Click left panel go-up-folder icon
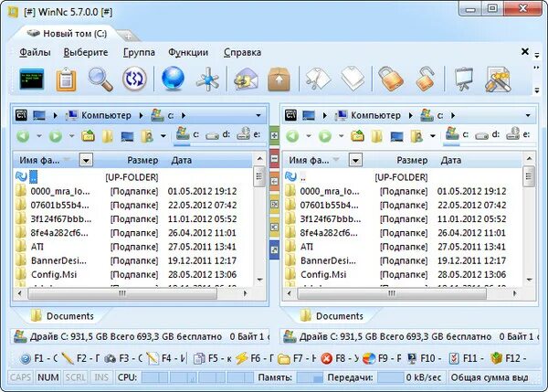548x392 pixels. click(x=88, y=135)
